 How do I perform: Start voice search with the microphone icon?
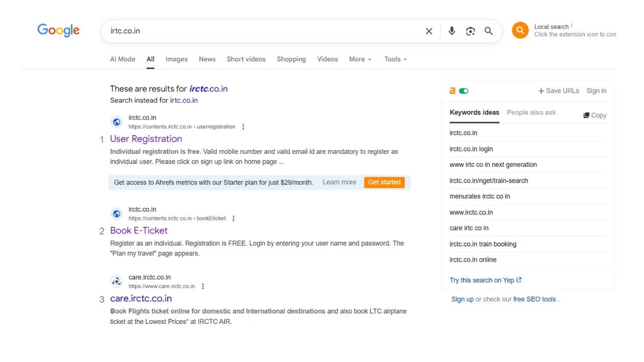click(451, 31)
